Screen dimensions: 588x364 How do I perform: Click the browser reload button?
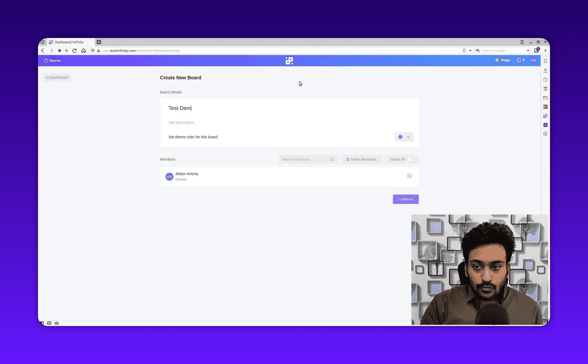[74, 51]
